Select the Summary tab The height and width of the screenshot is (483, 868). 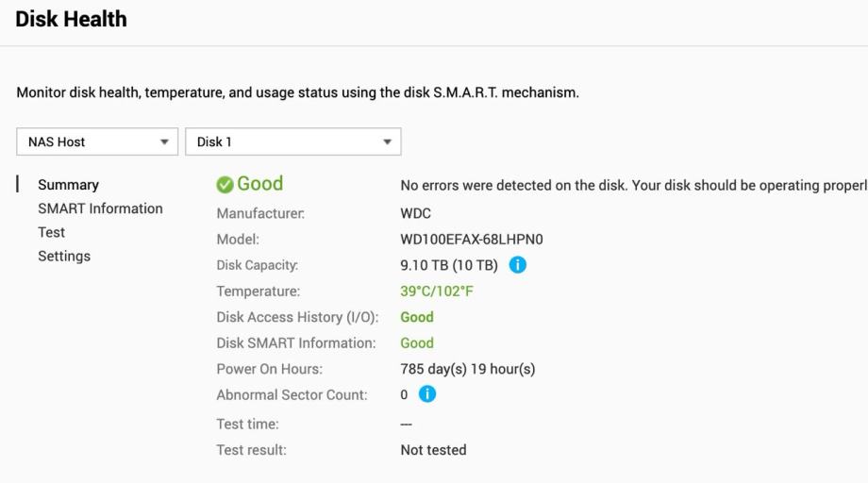point(68,185)
